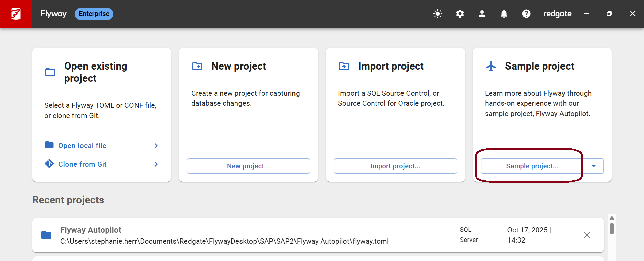
Task: Click the Open local file link
Action: [82, 146]
